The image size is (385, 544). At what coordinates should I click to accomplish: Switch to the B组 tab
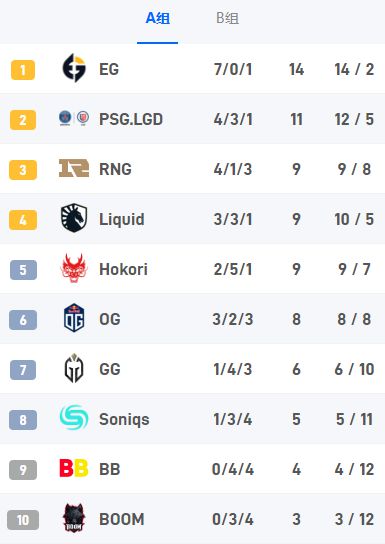pyautogui.click(x=228, y=18)
